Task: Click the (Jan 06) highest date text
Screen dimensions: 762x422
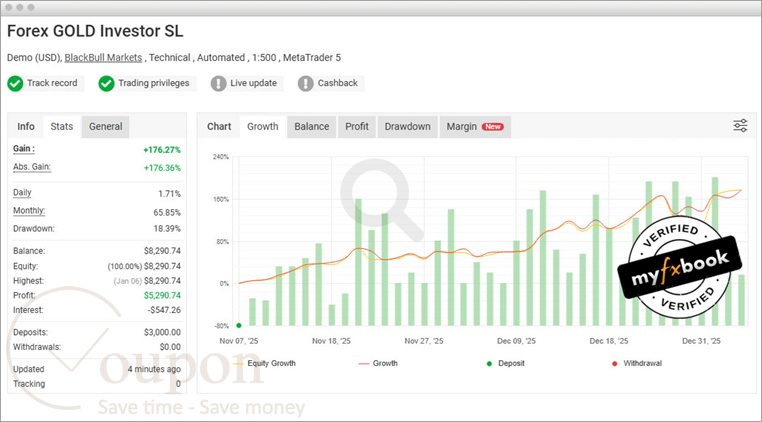Action: tap(127, 281)
